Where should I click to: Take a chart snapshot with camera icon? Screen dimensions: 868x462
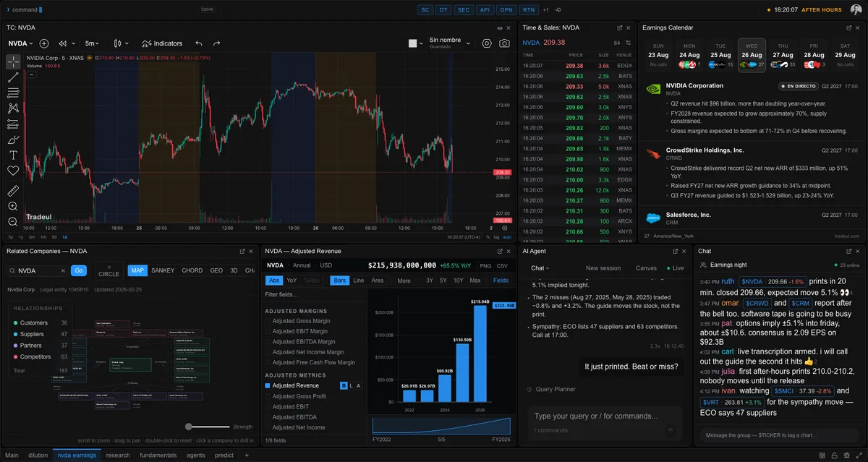[506, 43]
